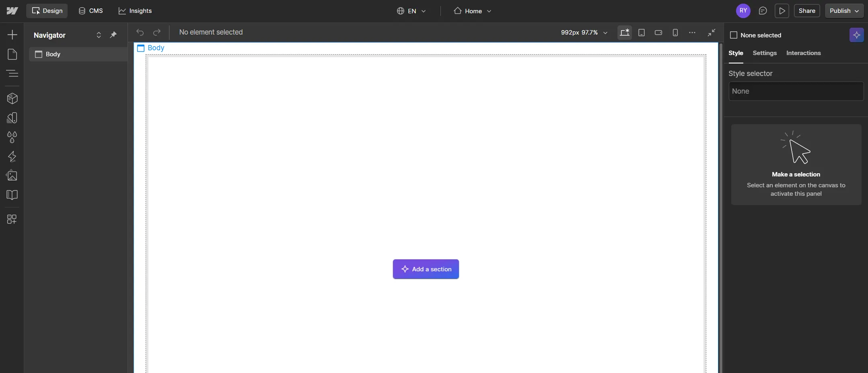Open the AI assistant sparkle button
Image resolution: width=868 pixels, height=373 pixels.
click(x=857, y=35)
